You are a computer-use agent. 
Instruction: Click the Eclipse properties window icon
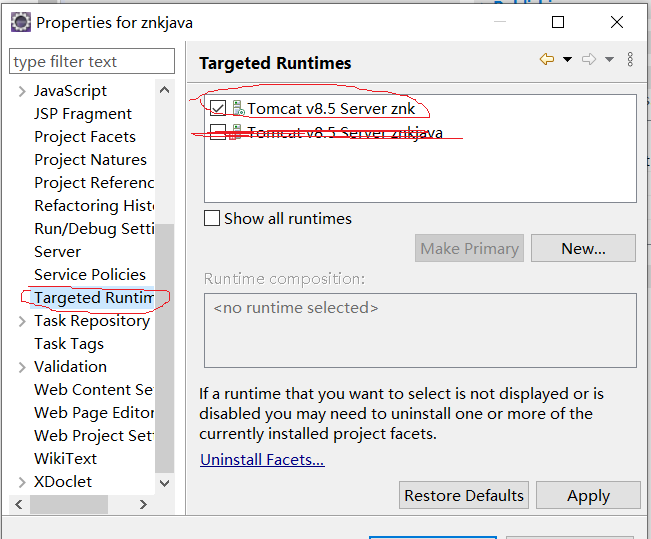21,22
